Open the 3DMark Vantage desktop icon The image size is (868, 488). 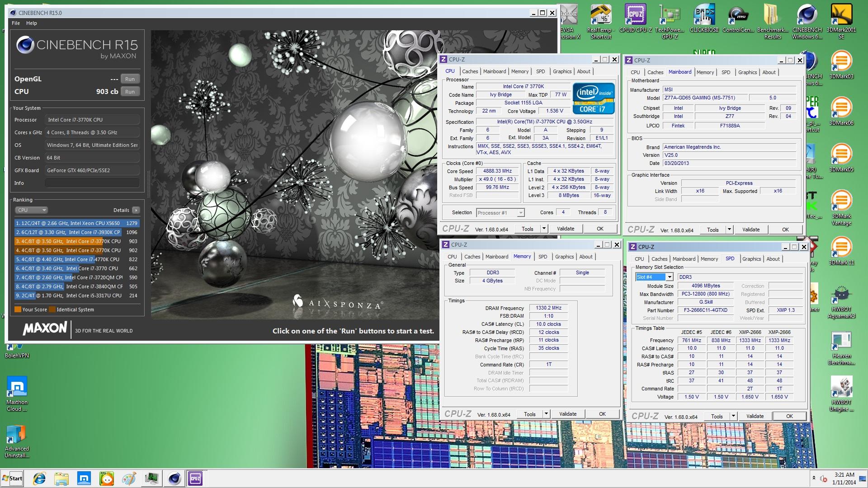coord(841,208)
